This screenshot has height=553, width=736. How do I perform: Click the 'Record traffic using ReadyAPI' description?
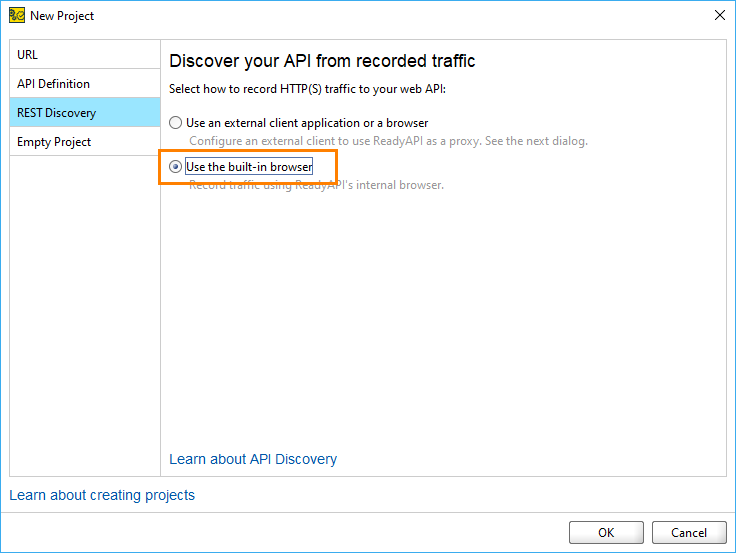pos(316,185)
